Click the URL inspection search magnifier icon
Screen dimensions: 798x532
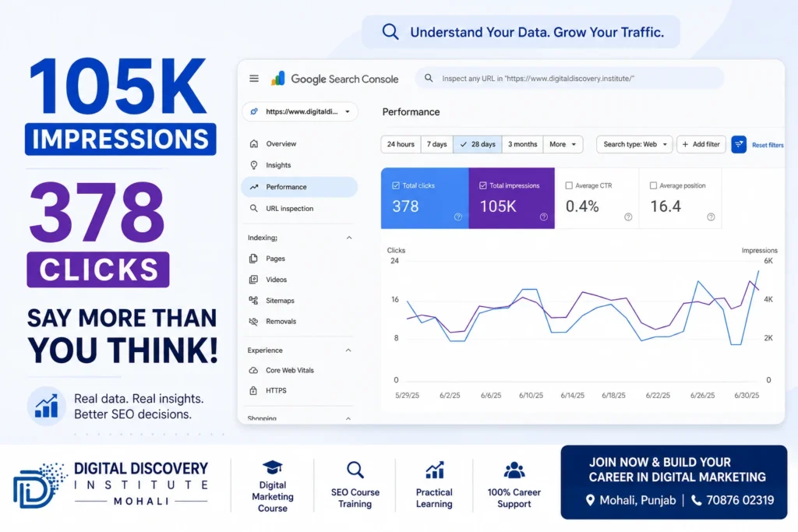pyautogui.click(x=429, y=78)
